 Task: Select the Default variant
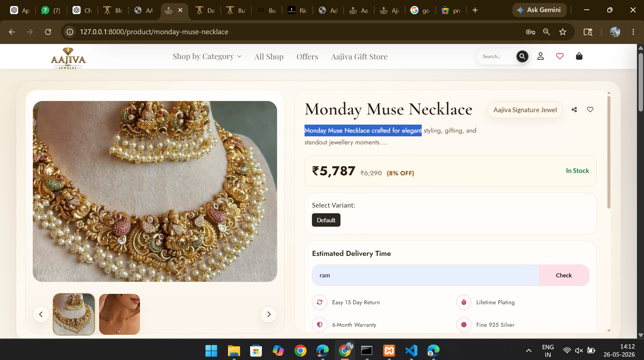tap(326, 220)
